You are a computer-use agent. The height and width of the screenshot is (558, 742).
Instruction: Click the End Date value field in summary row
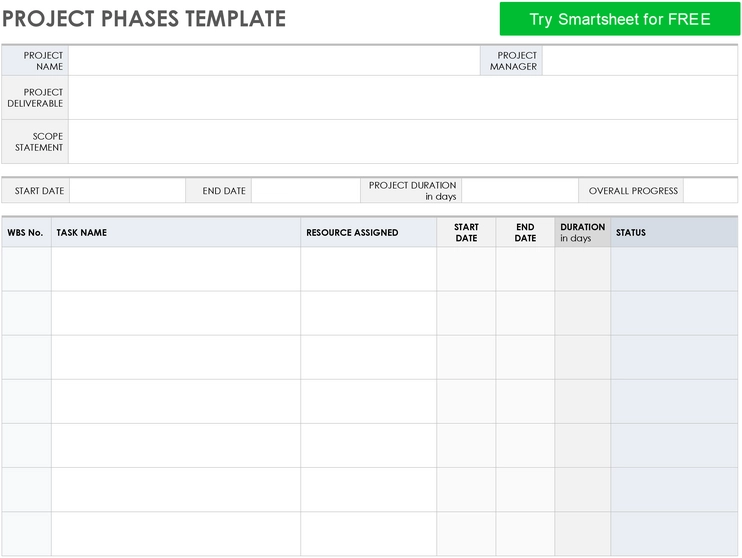tap(306, 191)
